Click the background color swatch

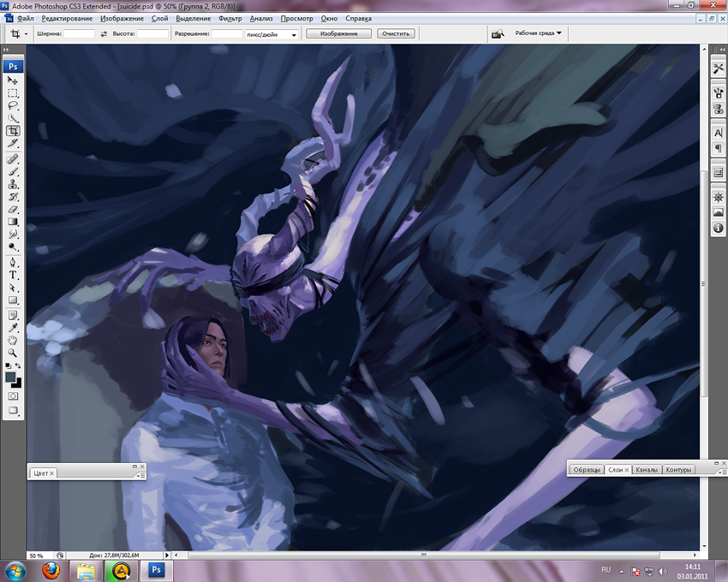[x=18, y=383]
